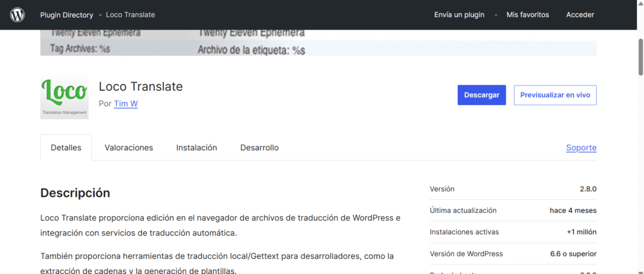Screen dimensions: 644x274
Task: Click the WordPress logo icon
Action: 17,14
